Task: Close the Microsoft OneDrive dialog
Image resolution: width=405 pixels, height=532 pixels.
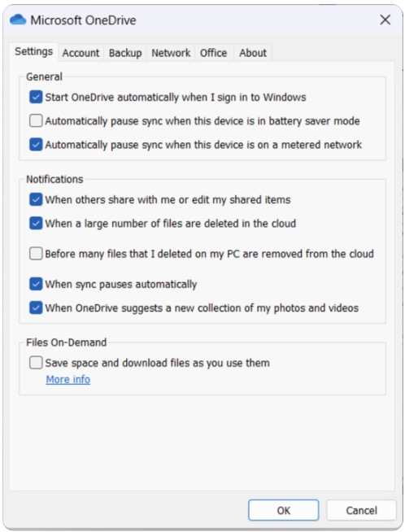Action: pyautogui.click(x=385, y=20)
